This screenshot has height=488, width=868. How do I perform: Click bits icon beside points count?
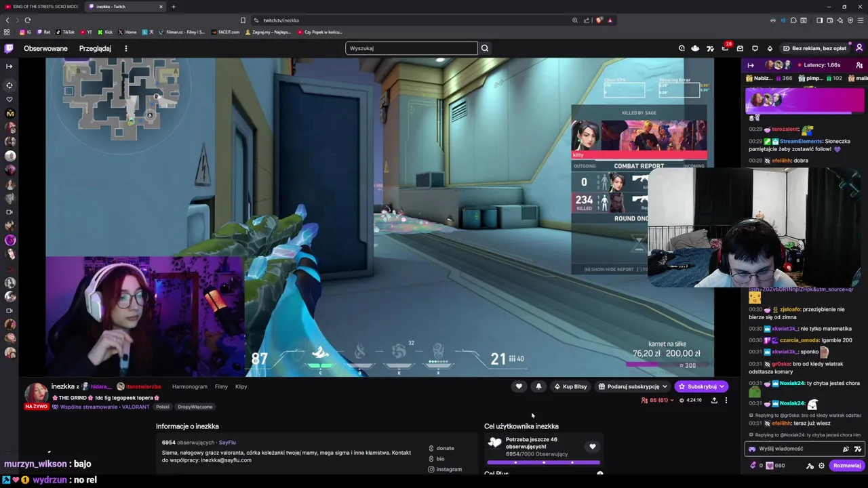tap(752, 466)
